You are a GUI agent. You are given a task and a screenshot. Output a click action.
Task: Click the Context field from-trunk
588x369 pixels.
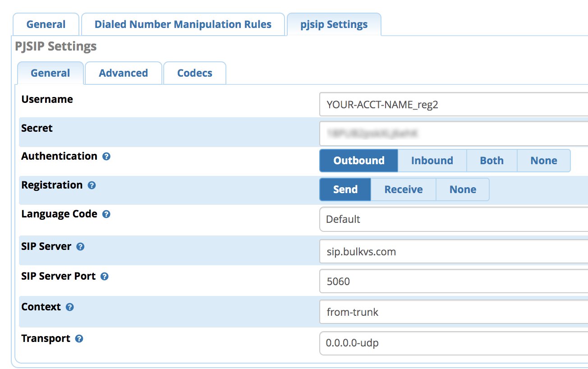pyautogui.click(x=454, y=312)
